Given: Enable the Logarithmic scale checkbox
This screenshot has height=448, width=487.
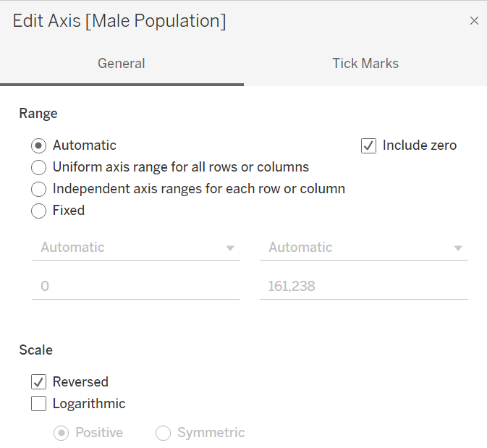Looking at the screenshot, I should (39, 404).
